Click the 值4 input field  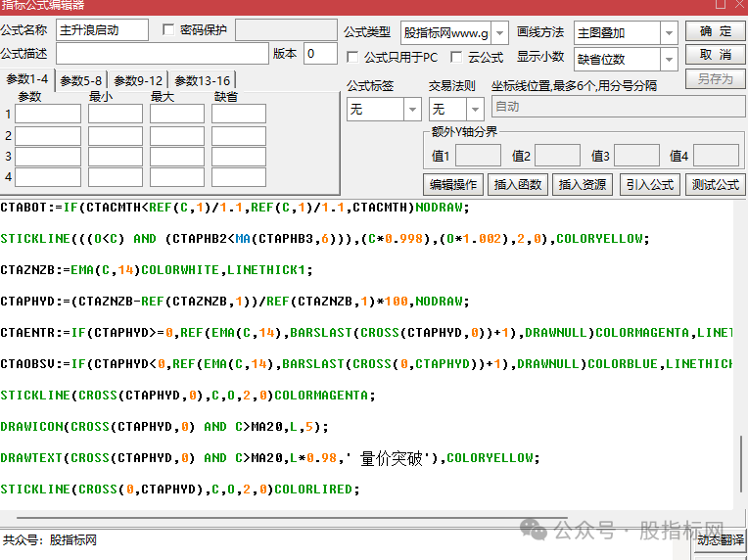tap(716, 156)
